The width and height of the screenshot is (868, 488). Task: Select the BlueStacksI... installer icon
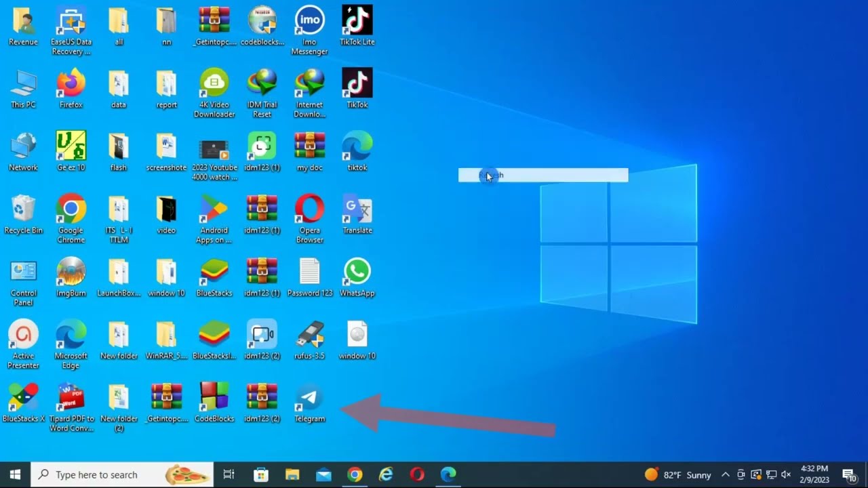coord(214,340)
